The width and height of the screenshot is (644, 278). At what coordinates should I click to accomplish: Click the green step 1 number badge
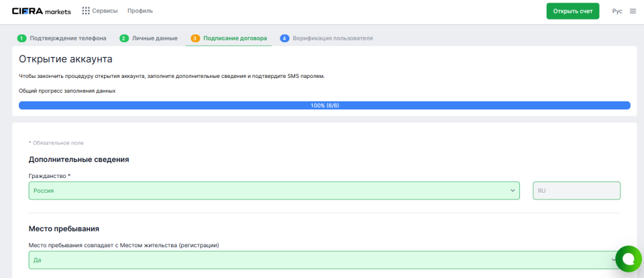click(22, 38)
